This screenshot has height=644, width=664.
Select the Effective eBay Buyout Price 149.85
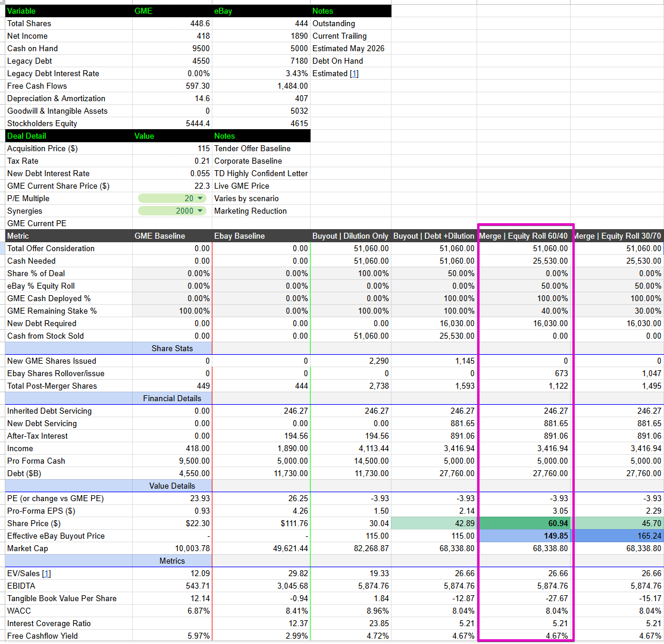[524, 536]
